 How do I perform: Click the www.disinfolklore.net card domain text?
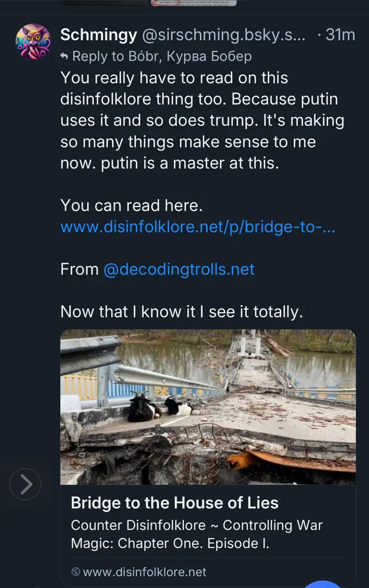pyautogui.click(x=145, y=572)
